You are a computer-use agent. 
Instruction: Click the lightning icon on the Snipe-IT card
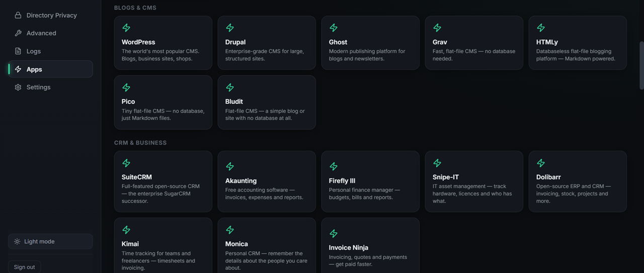[x=437, y=163]
